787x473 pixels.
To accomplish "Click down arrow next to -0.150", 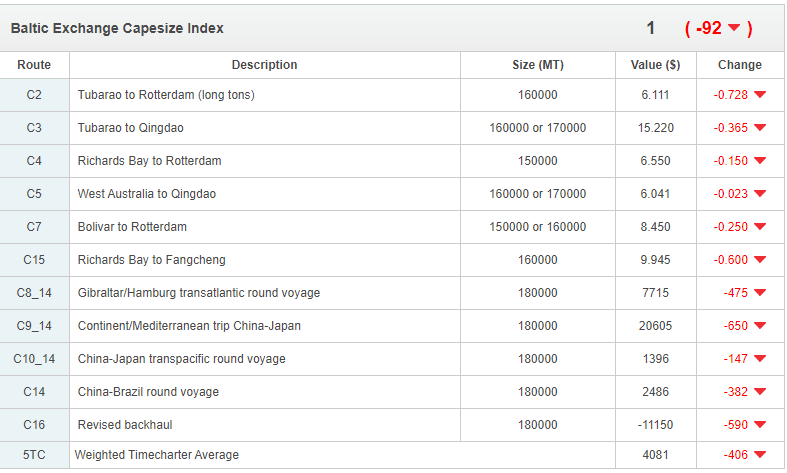I will click(x=760, y=161).
